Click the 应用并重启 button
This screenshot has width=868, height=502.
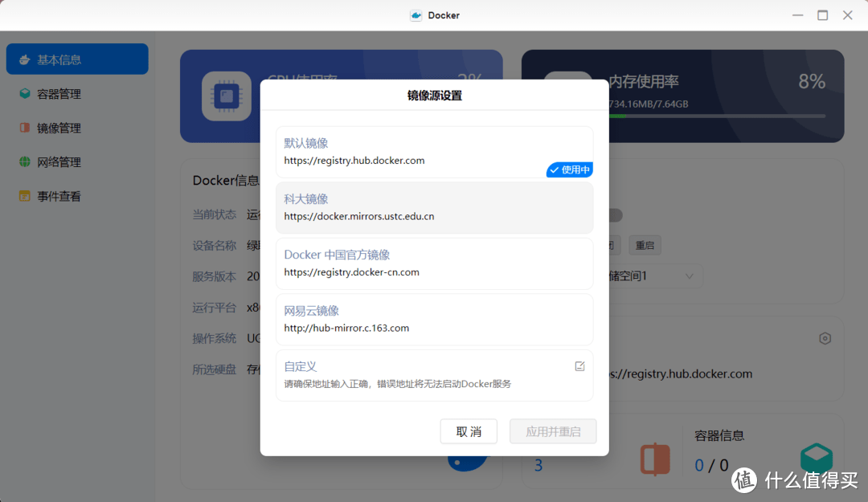click(x=553, y=431)
